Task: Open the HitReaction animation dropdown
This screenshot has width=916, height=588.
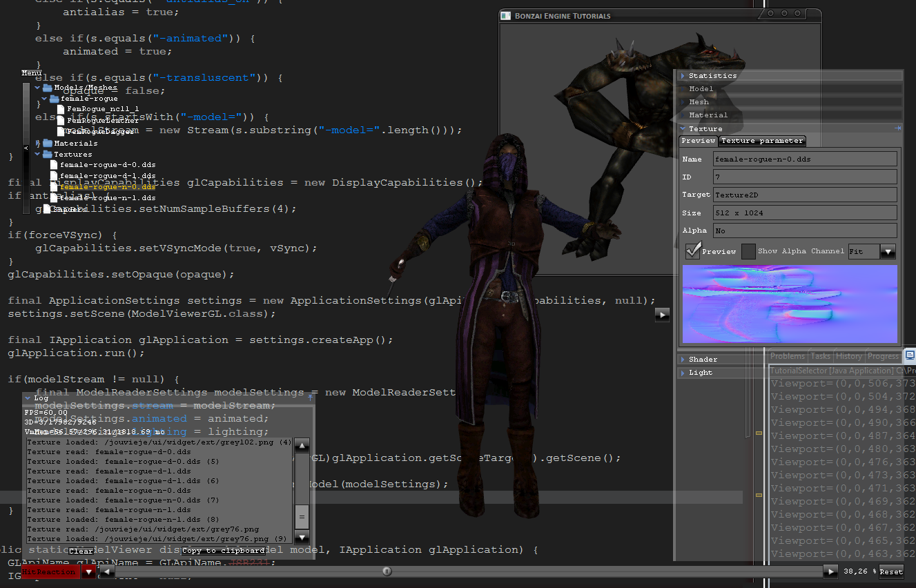Action: pyautogui.click(x=88, y=571)
